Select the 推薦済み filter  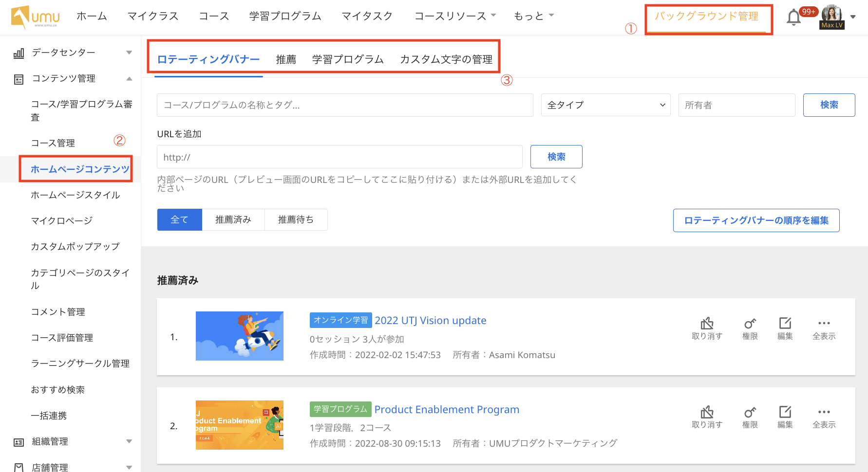click(233, 220)
